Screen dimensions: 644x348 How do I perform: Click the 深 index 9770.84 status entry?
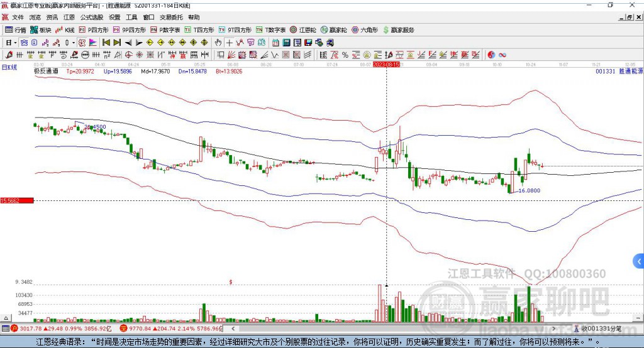pos(171,329)
